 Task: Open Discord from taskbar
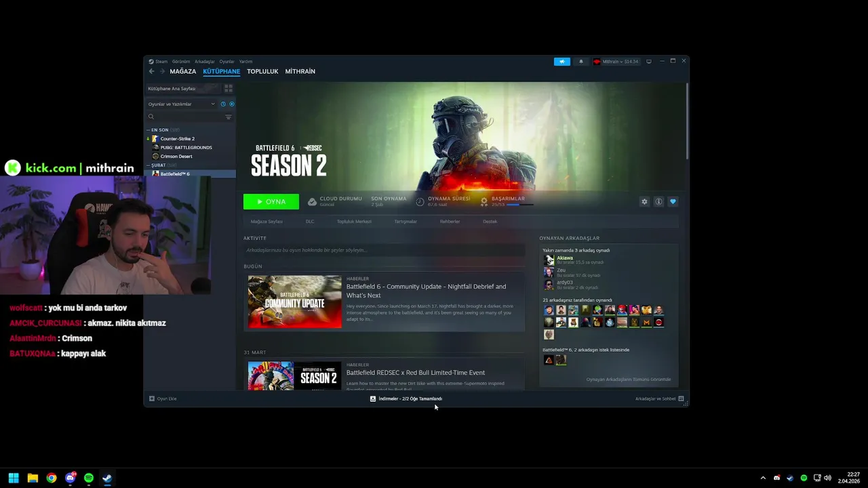(x=71, y=479)
